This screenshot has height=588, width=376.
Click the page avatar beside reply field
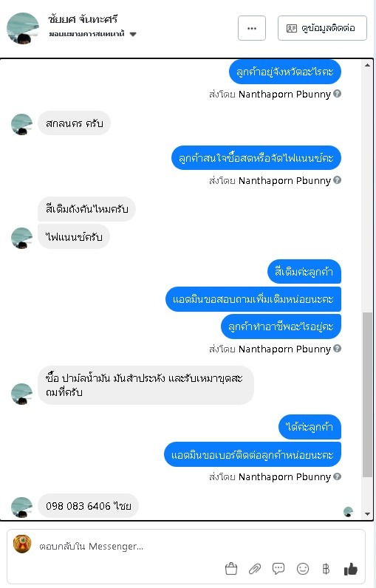pos(22,544)
